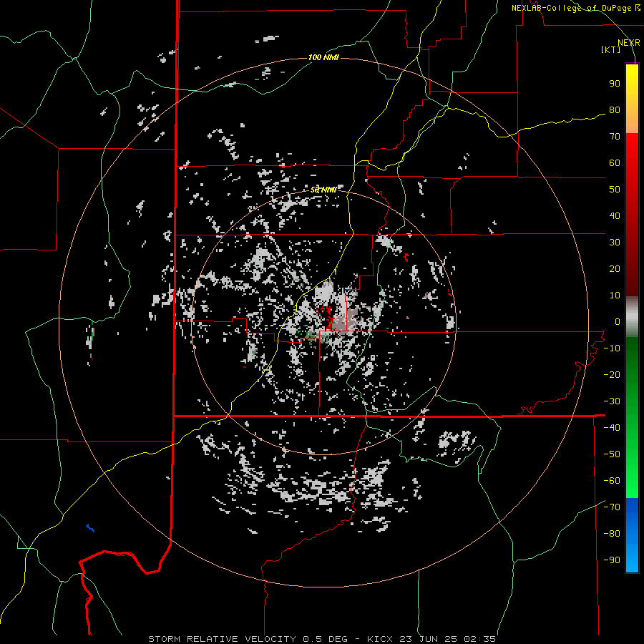Click the -80 value on velocity scale
644x644 pixels.
pos(612,534)
